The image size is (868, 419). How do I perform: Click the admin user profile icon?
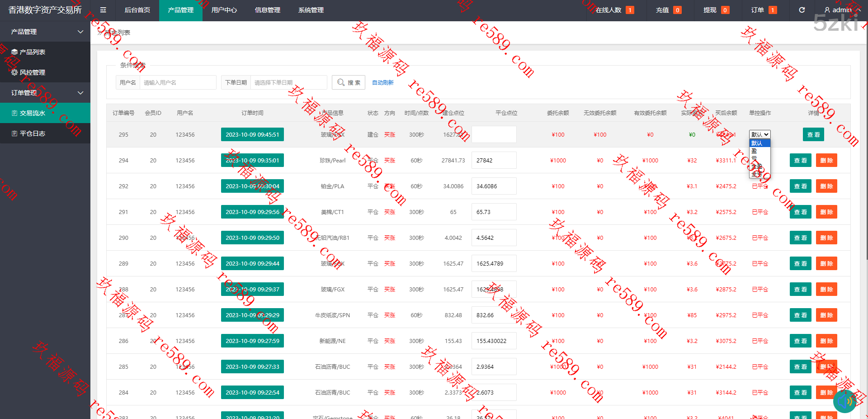tap(827, 10)
